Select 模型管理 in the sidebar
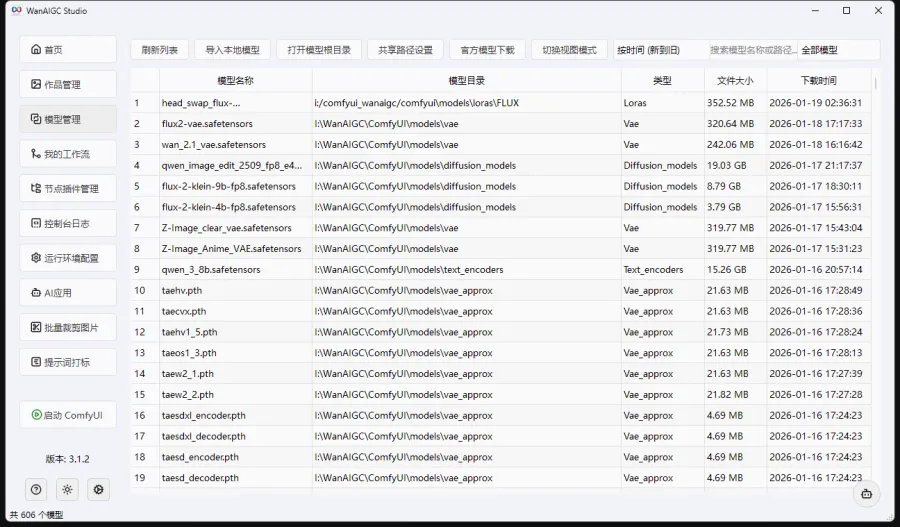This screenshot has width=900, height=527. click(x=68, y=119)
